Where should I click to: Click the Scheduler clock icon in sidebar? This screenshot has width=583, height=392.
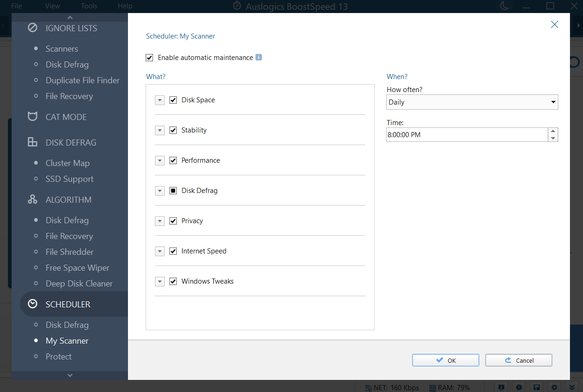point(33,304)
